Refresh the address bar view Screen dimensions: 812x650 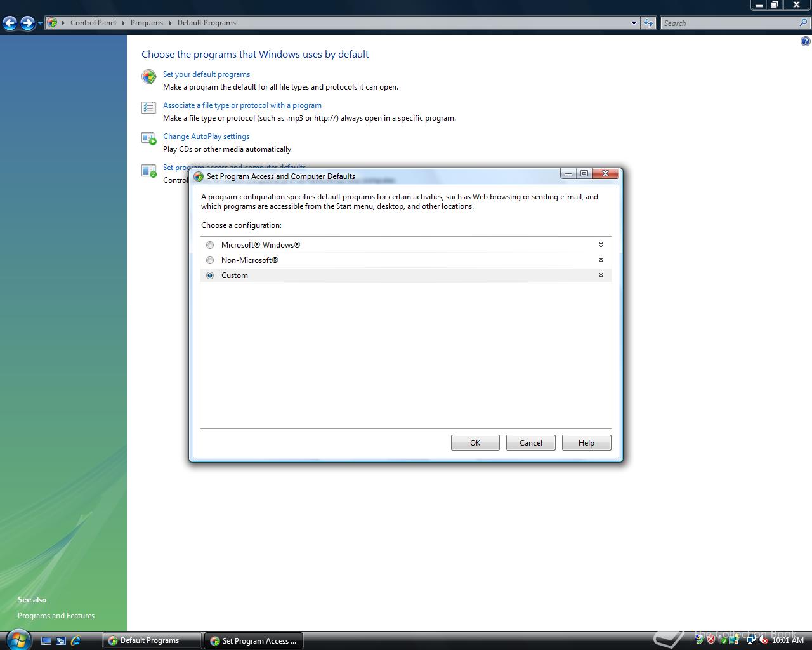coord(648,23)
